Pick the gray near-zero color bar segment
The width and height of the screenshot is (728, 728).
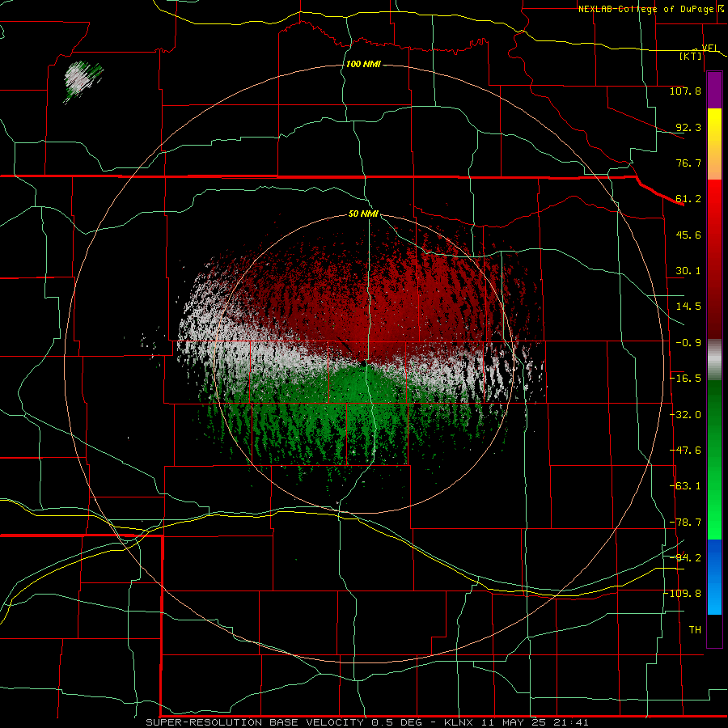(x=714, y=360)
